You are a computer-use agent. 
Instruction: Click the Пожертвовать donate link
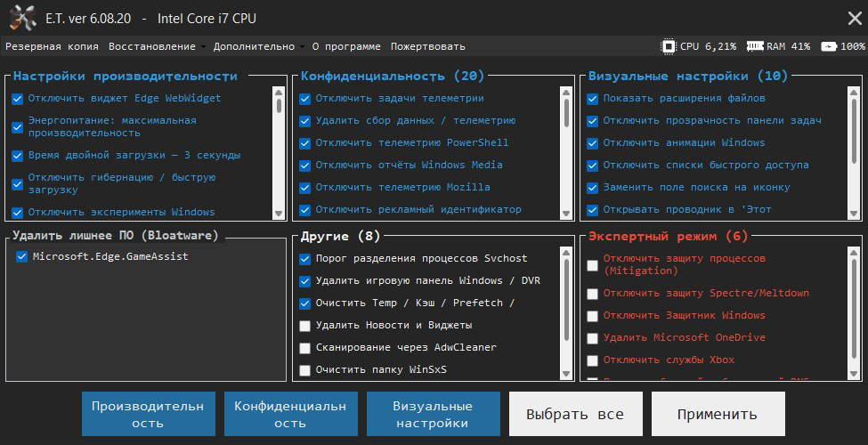tap(427, 46)
